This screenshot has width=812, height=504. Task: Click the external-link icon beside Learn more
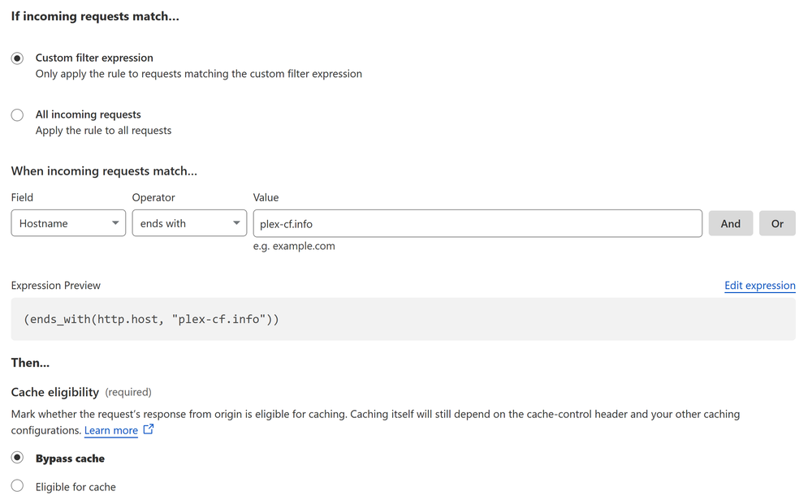[x=149, y=430]
